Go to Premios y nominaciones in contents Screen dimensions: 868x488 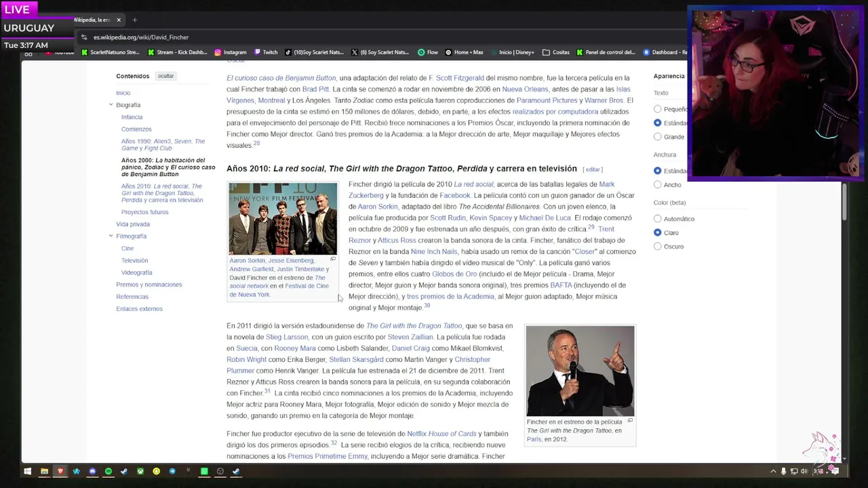click(149, 285)
